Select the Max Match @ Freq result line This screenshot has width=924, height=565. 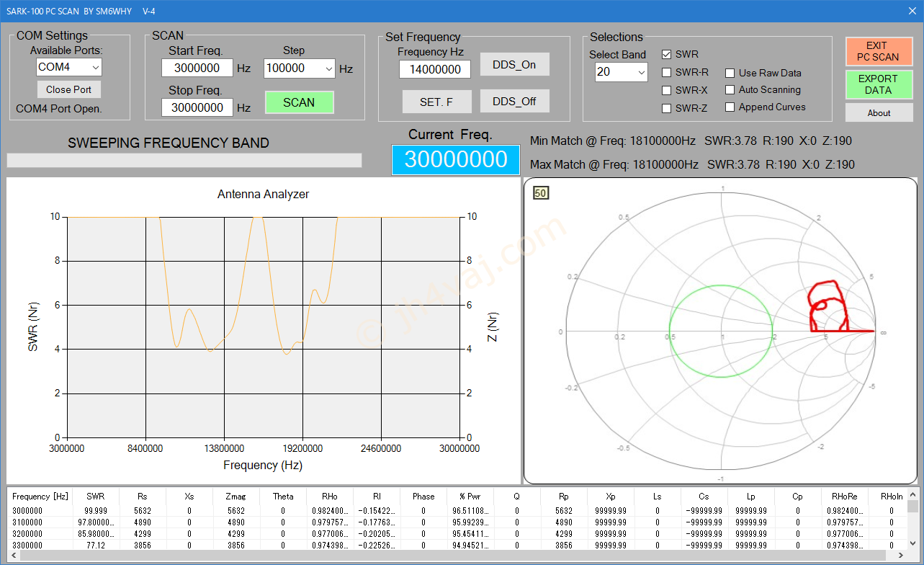coord(692,164)
